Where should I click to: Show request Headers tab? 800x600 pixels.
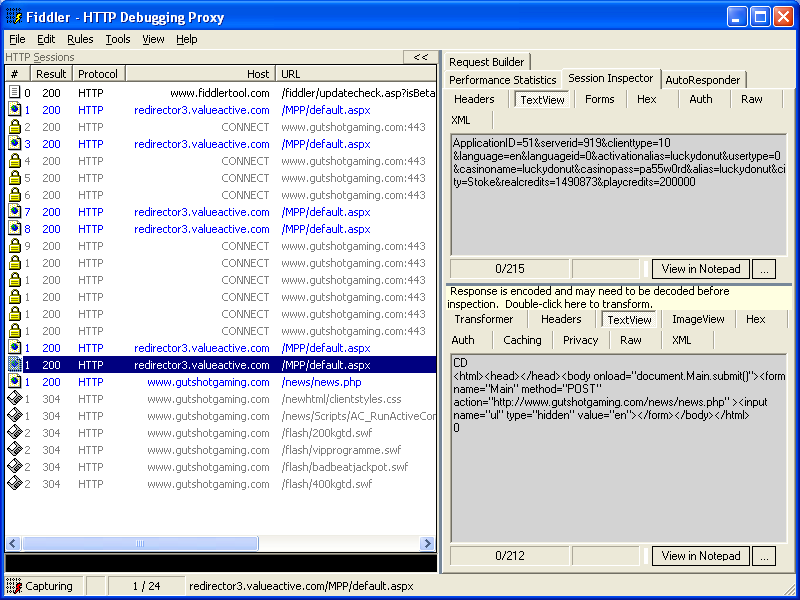click(474, 99)
